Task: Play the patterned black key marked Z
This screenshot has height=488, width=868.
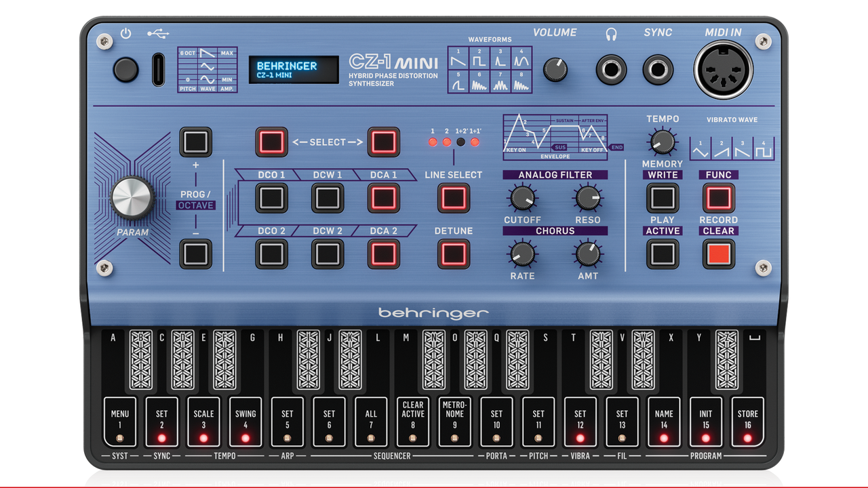Action: point(727,360)
